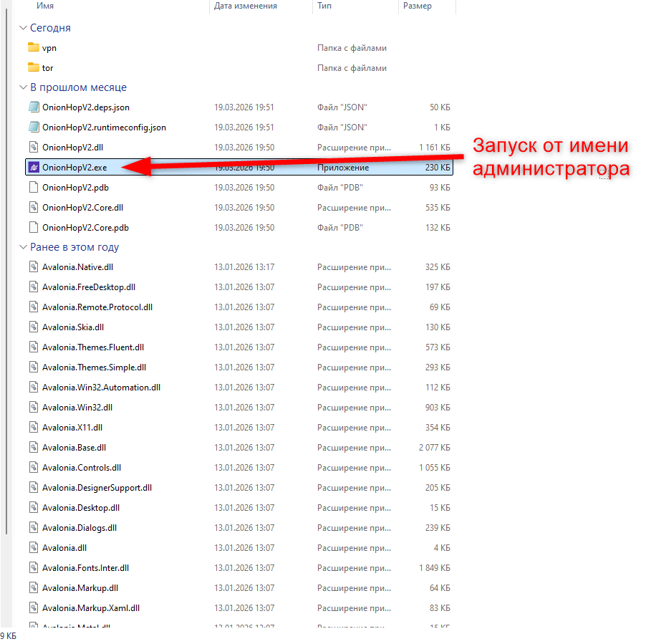Select file name OnionHopV2.exe
This screenshot has height=644, width=651.
pyautogui.click(x=74, y=168)
